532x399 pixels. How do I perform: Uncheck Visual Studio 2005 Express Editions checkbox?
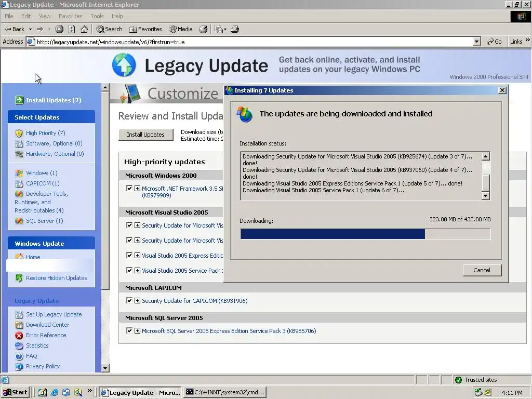[x=129, y=255]
